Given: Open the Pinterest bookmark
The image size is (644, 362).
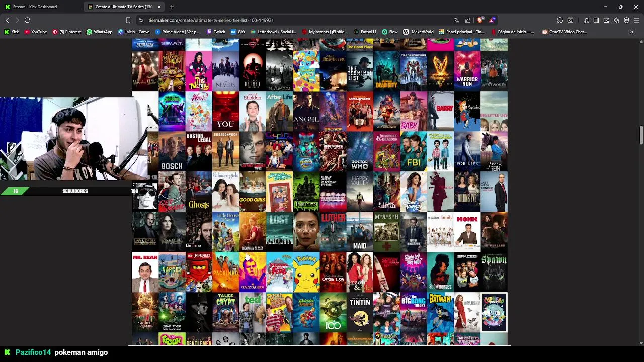Looking at the screenshot, I should 66,32.
